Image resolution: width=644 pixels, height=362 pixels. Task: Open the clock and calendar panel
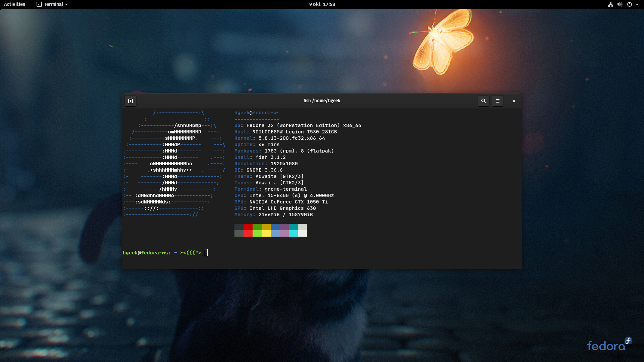click(x=322, y=4)
